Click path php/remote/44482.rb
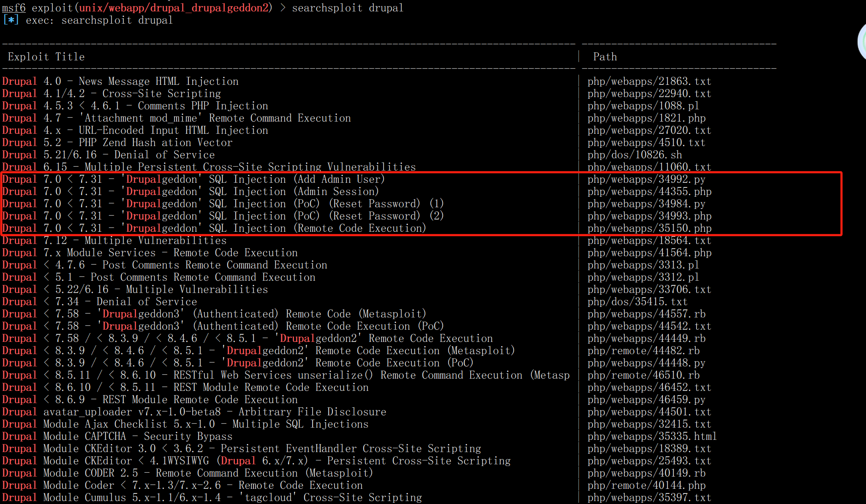This screenshot has height=504, width=866. [643, 351]
